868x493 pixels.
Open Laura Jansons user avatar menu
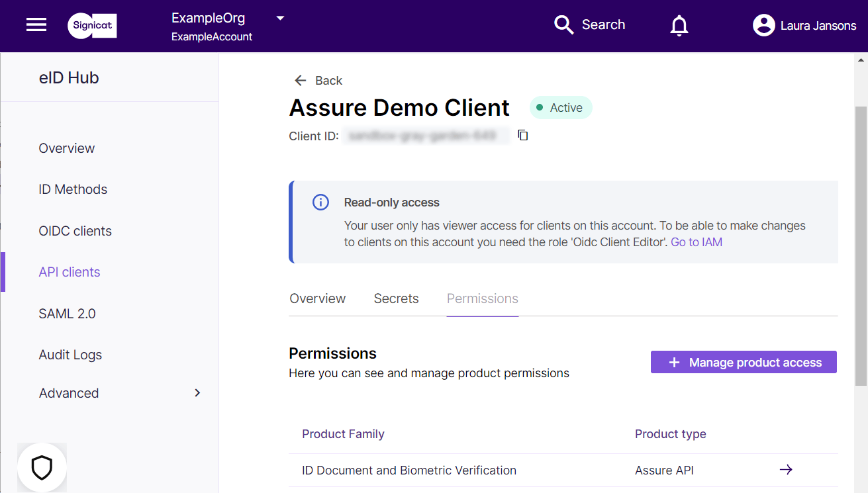763,25
